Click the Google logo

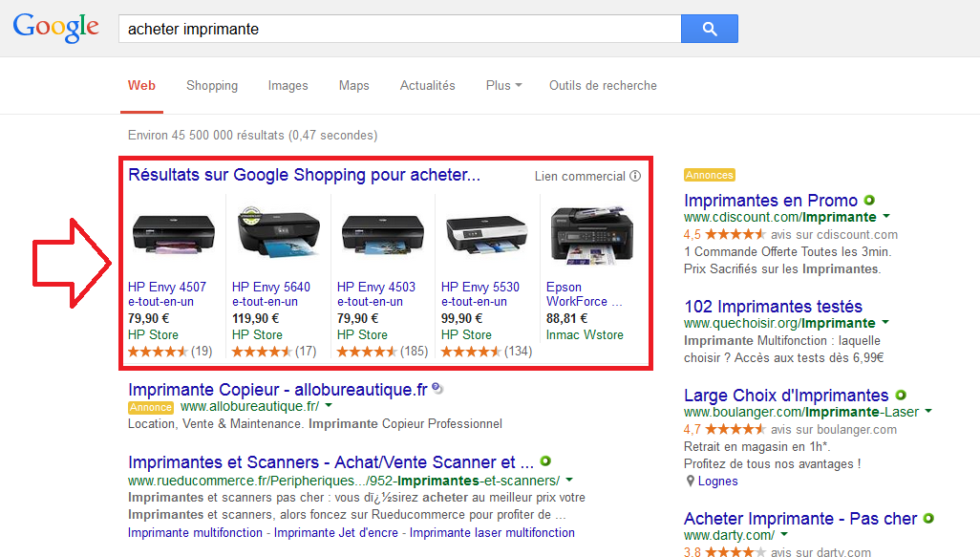click(55, 28)
